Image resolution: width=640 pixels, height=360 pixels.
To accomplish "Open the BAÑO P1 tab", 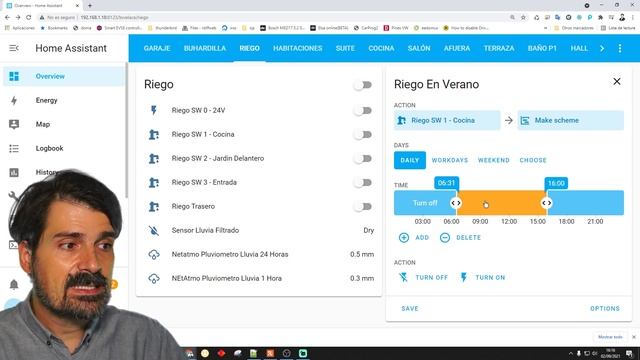I will 542,48.
